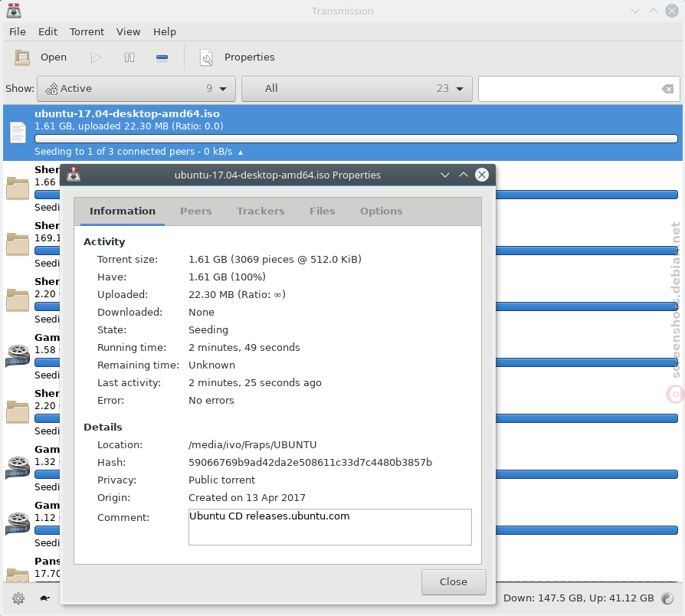
Task: Click the film reel icon of the 1.32 torrent
Action: tap(18, 468)
